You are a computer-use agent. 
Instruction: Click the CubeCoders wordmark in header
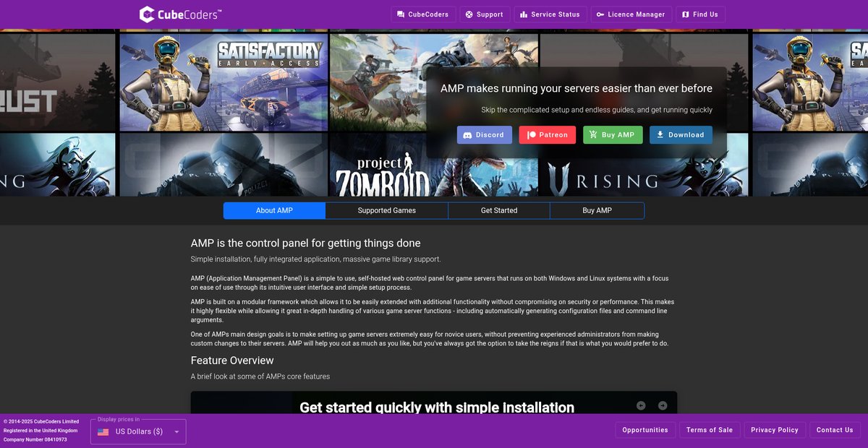(x=190, y=14)
